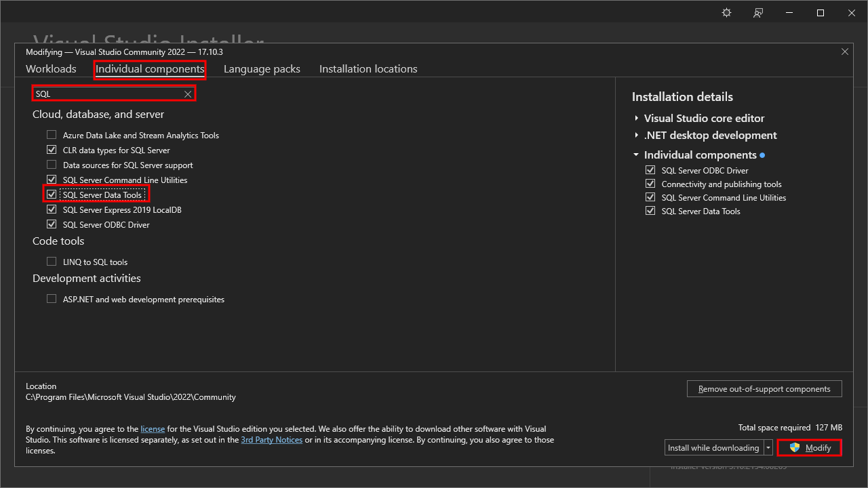The image size is (868, 488).
Task: Click the Code tools section heading
Action: pyautogui.click(x=58, y=241)
